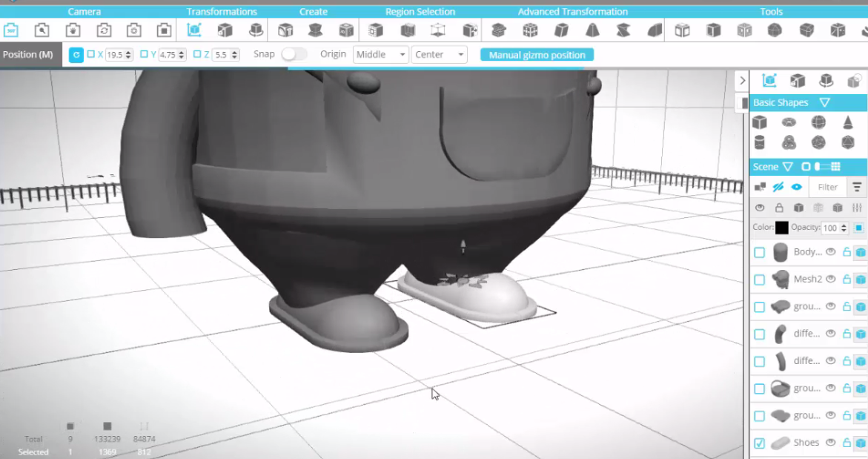Select the curved bend Advanced Transformation tool
The image size is (868, 459).
coord(655,30)
